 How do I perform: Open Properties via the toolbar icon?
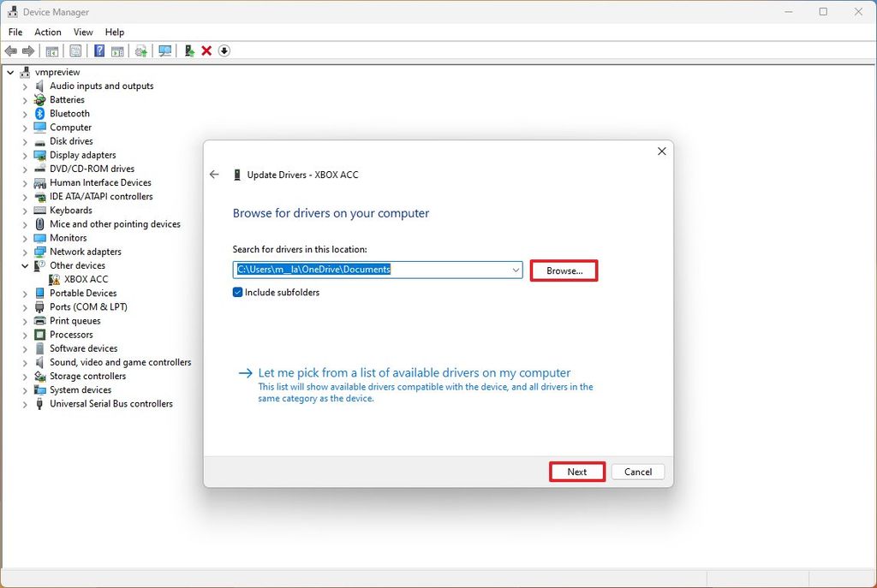(x=75, y=50)
